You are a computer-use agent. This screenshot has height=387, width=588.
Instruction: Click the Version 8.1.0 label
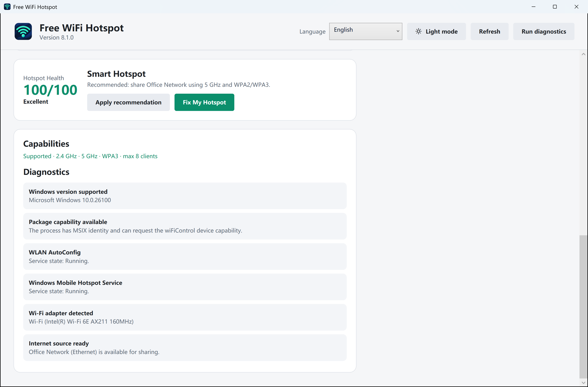[x=57, y=37]
